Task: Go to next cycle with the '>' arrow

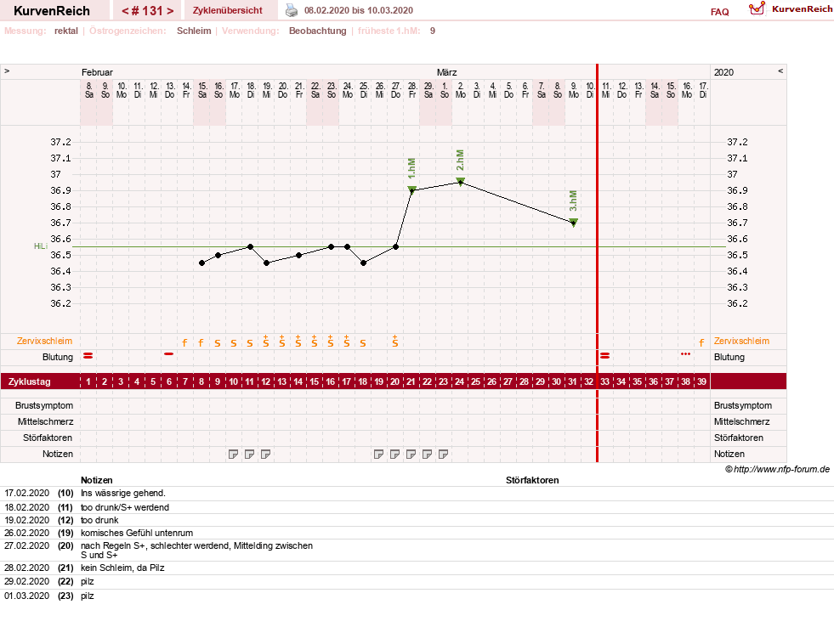Action: [170, 11]
